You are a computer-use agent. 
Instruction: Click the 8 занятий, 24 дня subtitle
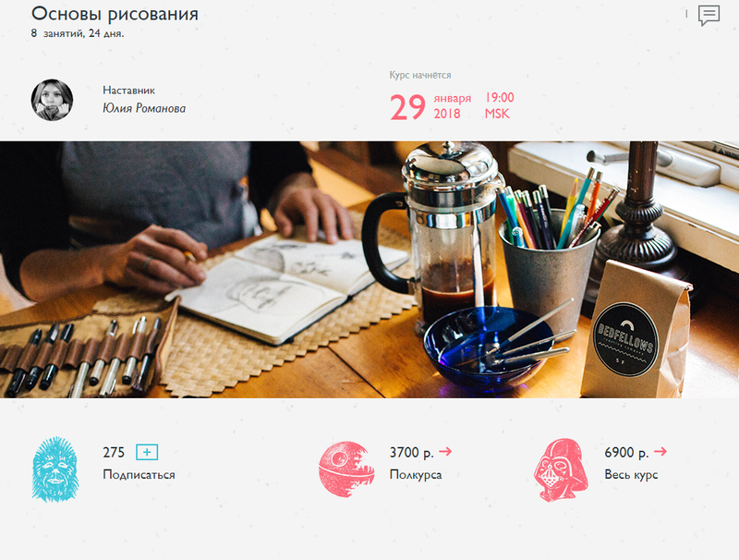78,33
